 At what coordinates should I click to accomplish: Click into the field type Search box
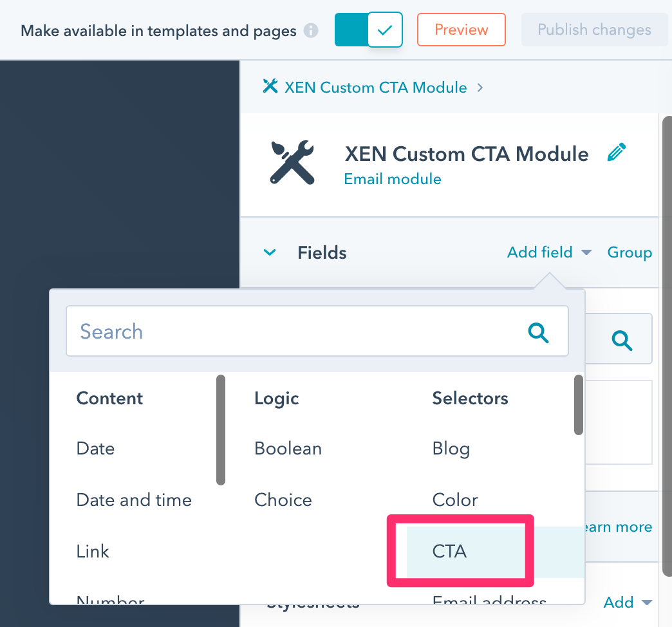(x=317, y=331)
